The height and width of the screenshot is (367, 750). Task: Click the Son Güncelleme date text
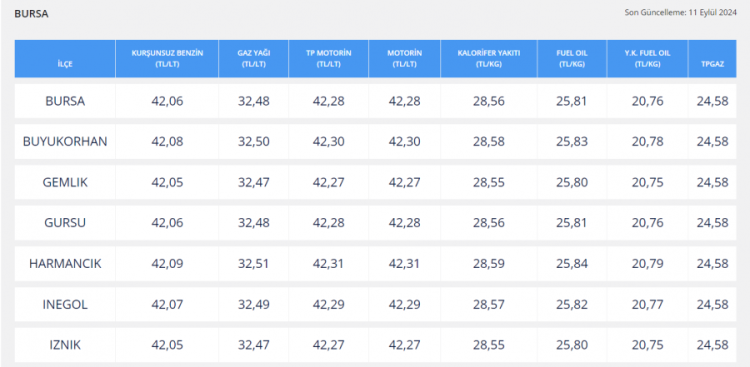[x=680, y=13]
